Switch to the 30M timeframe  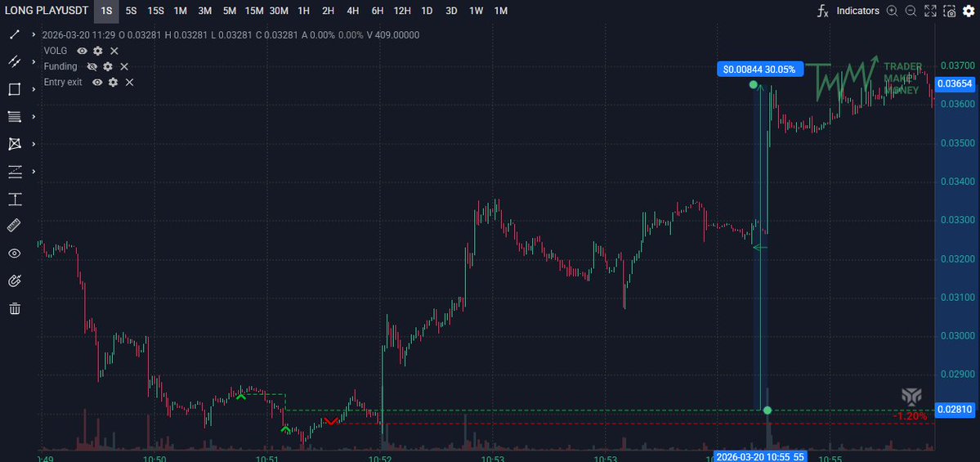click(x=279, y=11)
